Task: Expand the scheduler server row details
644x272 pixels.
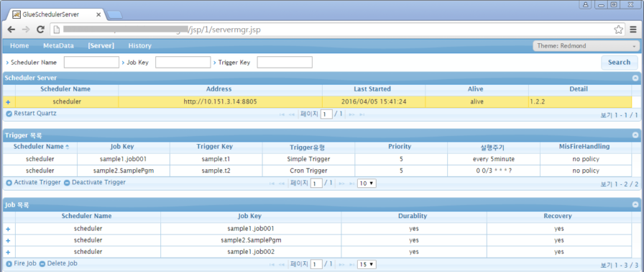Action: click(8, 102)
